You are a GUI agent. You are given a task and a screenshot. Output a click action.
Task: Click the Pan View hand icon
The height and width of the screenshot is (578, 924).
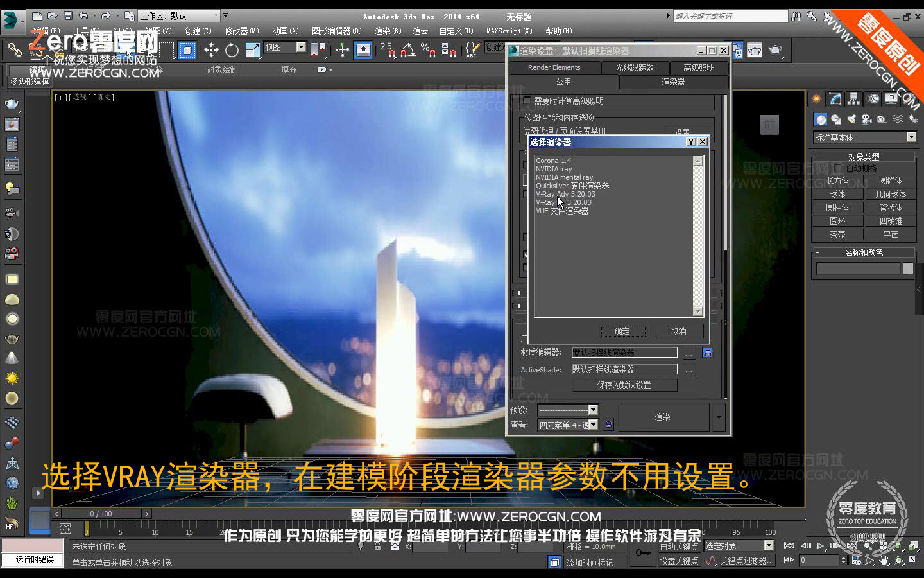884,560
